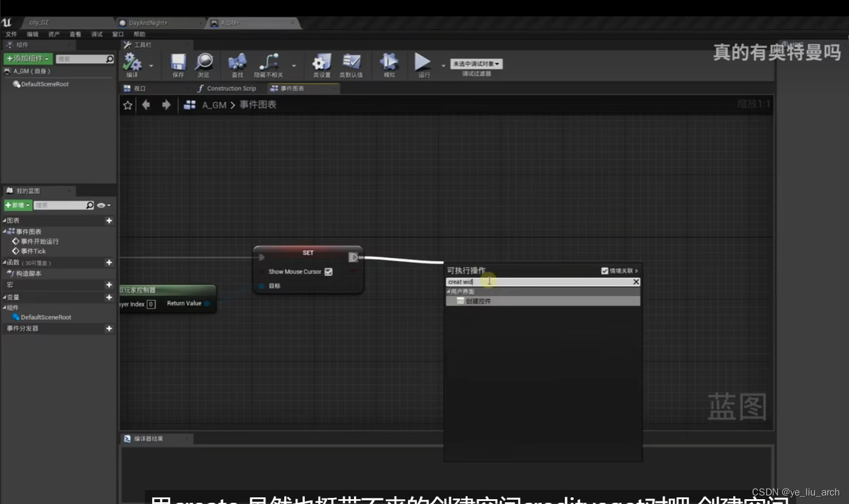Screen dimensions: 849x504
Task: Expand the arrow next to 情境关联
Action: click(x=637, y=271)
